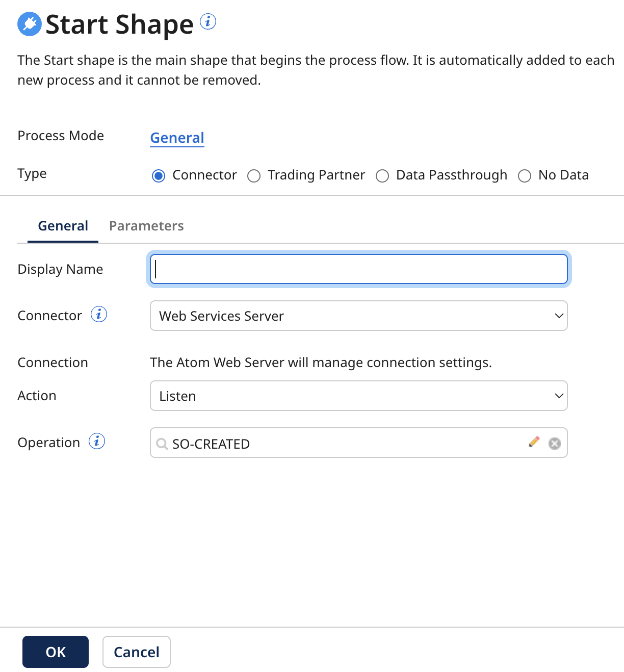Click the plug icon beside Start Shape title

[x=29, y=23]
